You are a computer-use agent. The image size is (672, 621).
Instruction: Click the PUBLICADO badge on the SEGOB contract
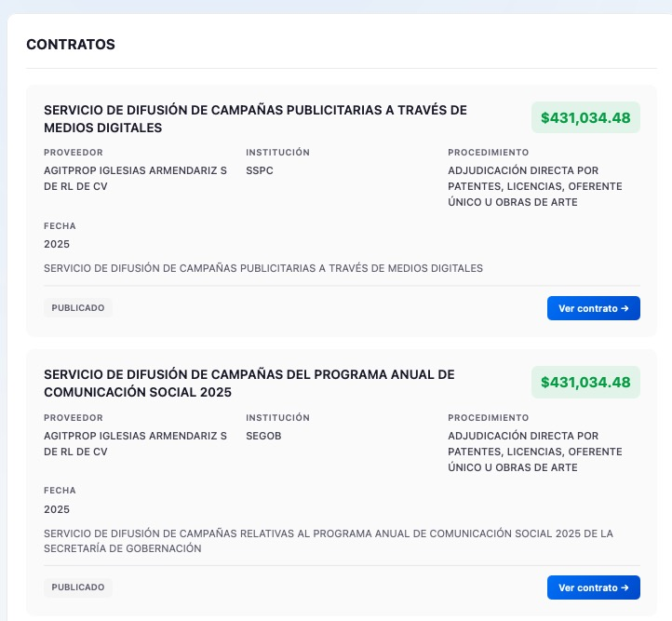point(78,587)
